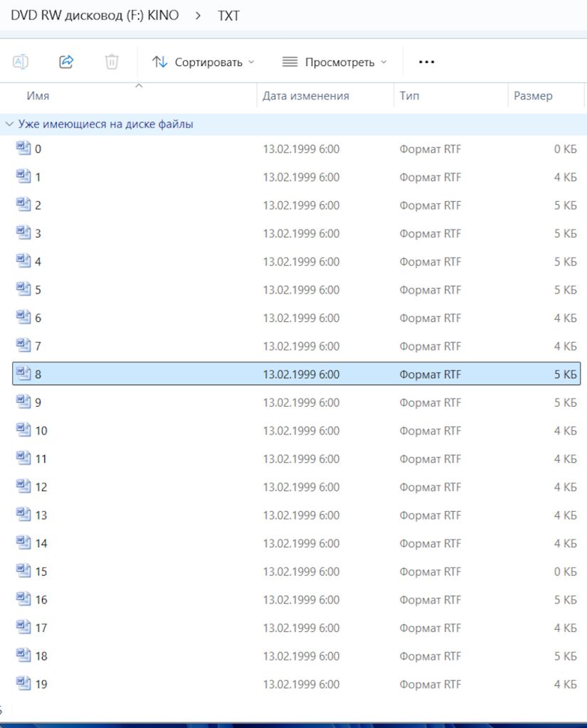Click the RTF icon of file 18

click(23, 655)
